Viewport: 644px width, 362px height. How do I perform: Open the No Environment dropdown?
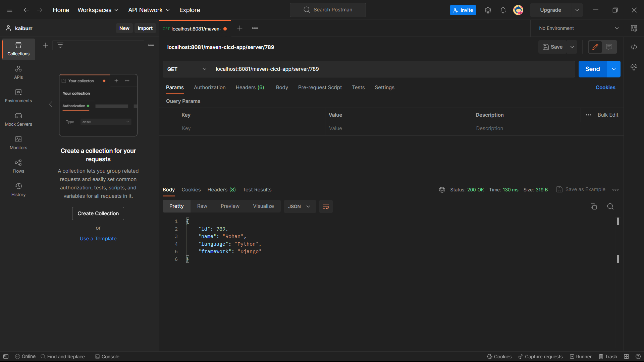(x=577, y=28)
